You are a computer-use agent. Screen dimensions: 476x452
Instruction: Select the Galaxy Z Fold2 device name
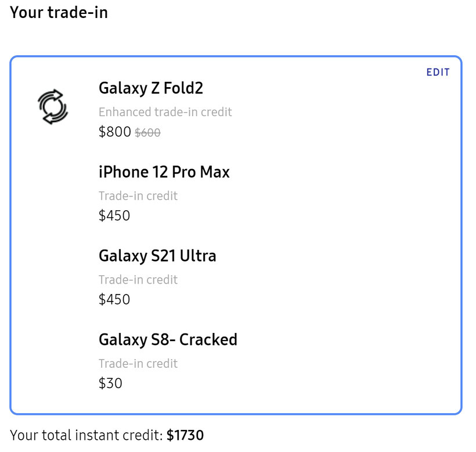151,88
